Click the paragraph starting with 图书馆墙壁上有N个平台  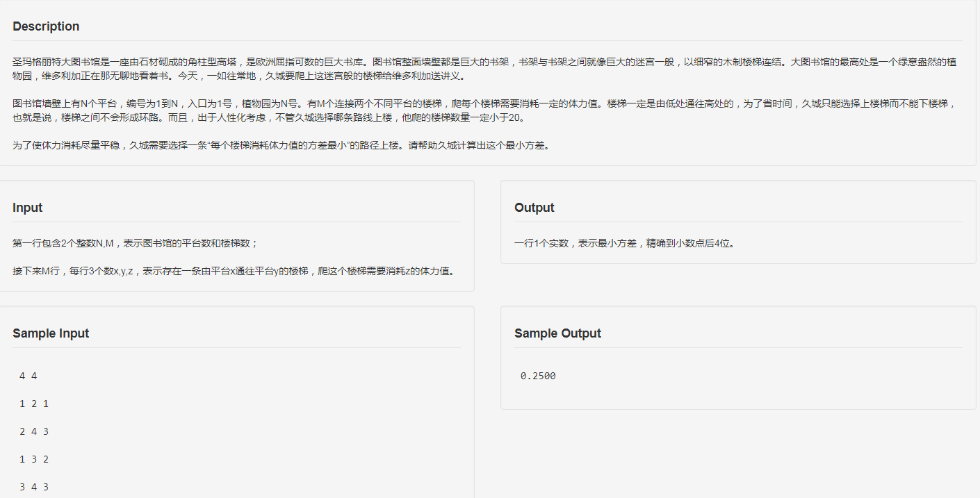484,110
